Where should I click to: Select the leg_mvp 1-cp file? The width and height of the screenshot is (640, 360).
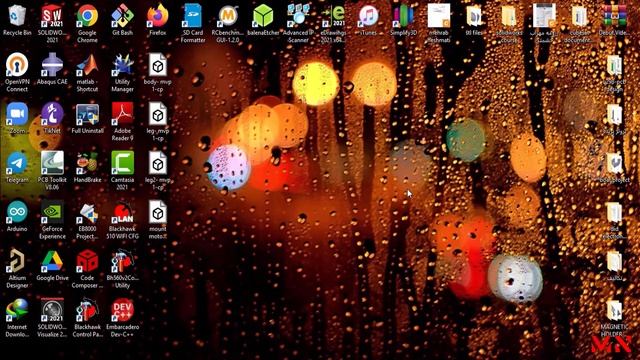[158, 114]
